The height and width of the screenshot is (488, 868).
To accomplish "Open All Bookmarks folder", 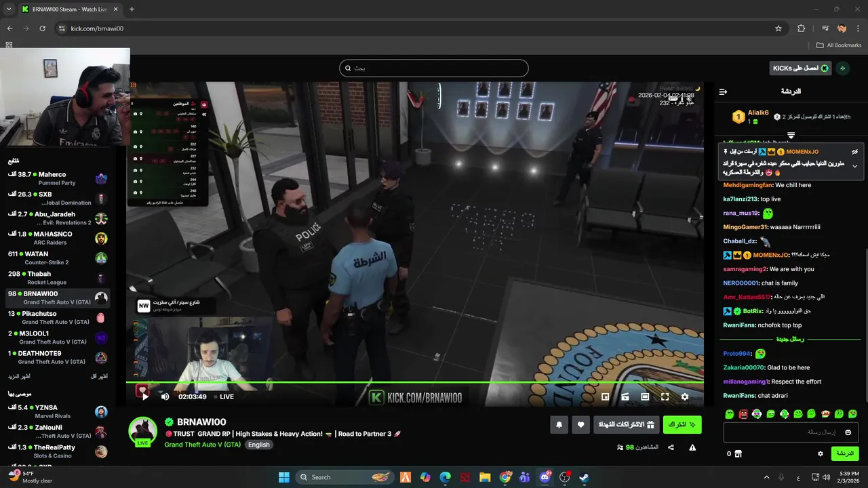I will pyautogui.click(x=839, y=45).
